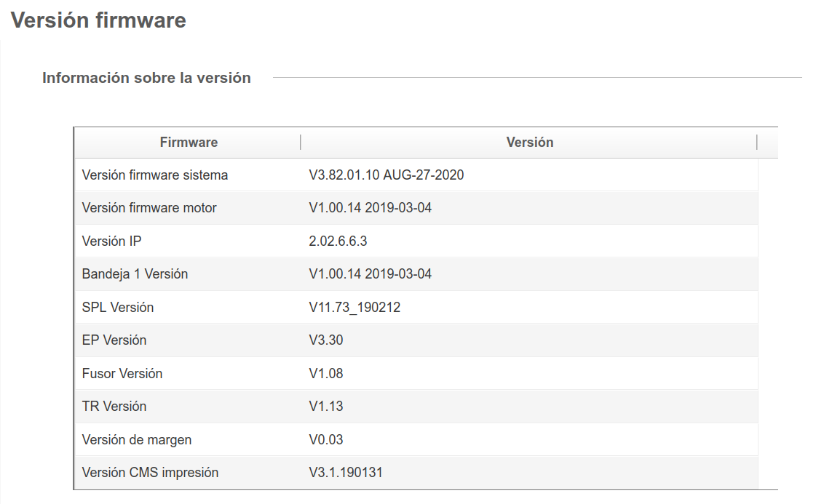816x504 pixels.
Task: Select the Bandeja 1 Versión row label
Action: point(135,274)
